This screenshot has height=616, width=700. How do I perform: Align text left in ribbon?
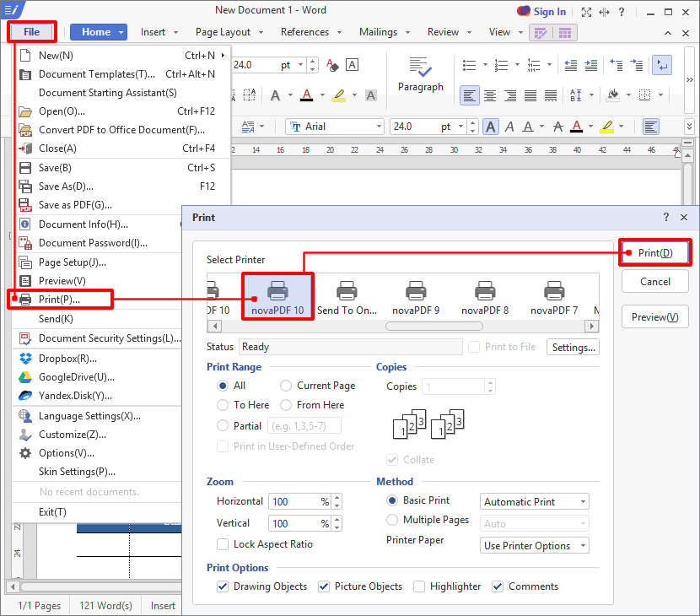[x=470, y=95]
